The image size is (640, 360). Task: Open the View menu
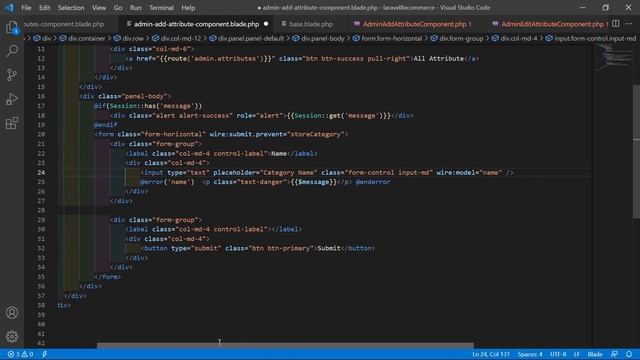coord(99,8)
